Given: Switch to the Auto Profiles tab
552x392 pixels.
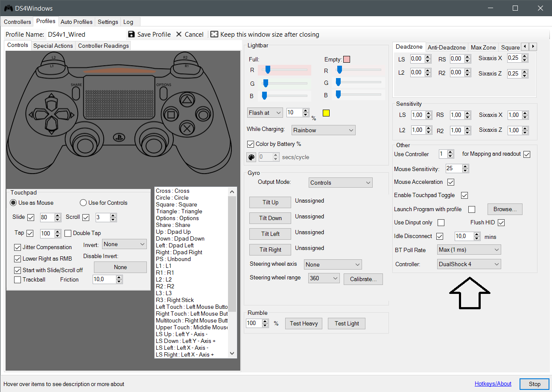Looking at the screenshot, I should click(x=76, y=22).
